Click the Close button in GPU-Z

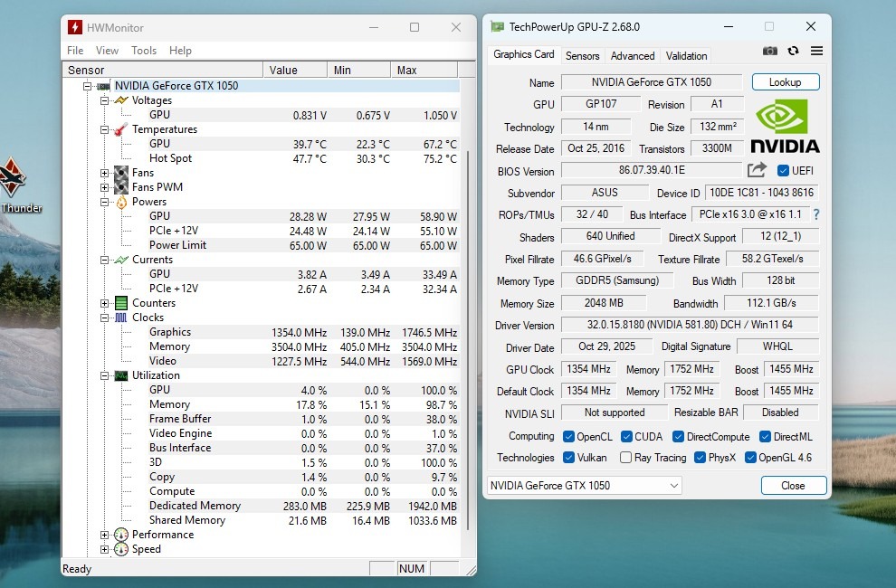(793, 485)
